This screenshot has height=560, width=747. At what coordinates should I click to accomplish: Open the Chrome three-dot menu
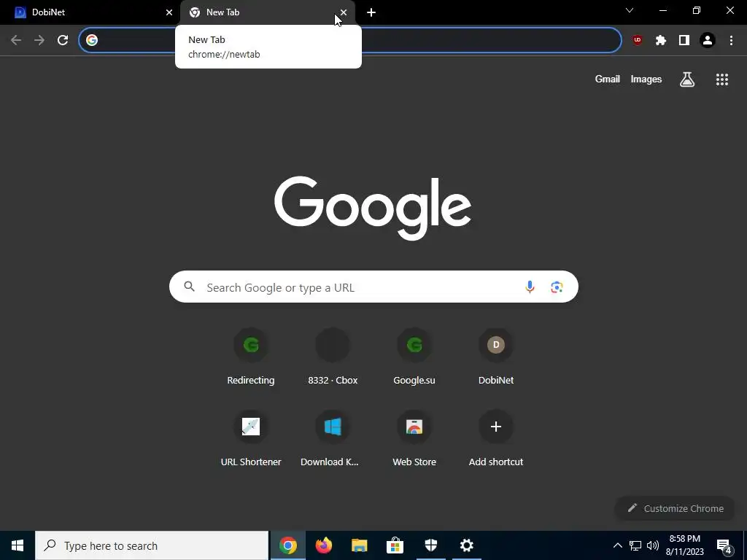(731, 40)
